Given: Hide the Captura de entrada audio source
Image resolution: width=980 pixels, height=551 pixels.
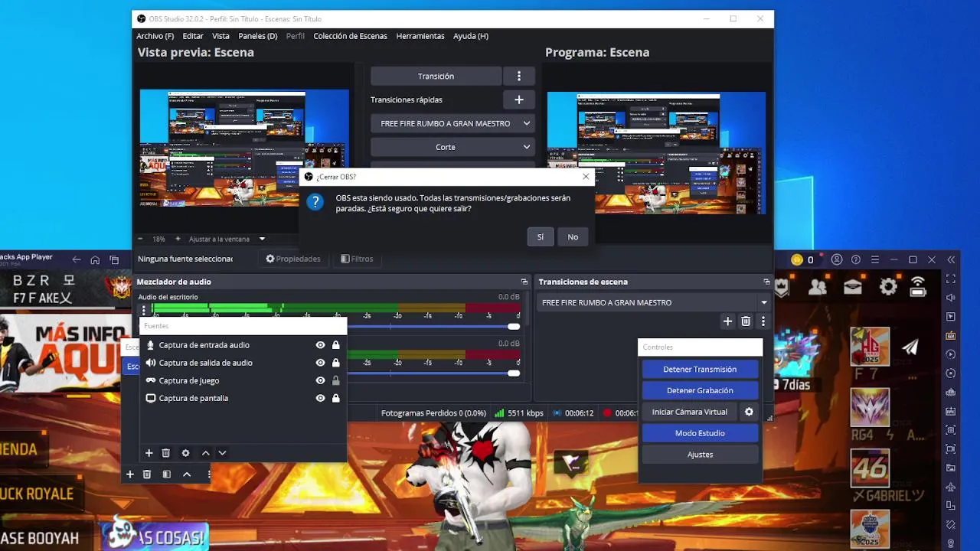Looking at the screenshot, I should (320, 345).
